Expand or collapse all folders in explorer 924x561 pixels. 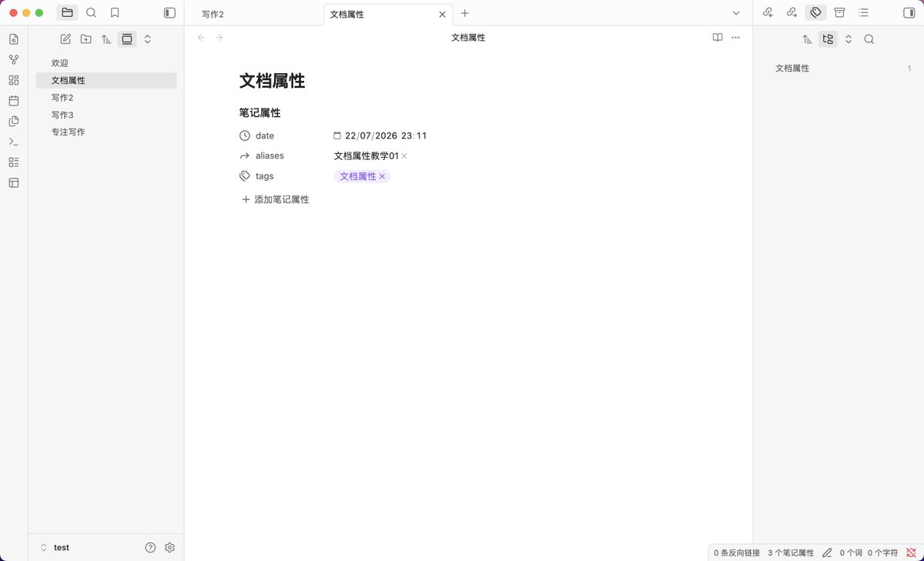pos(148,39)
